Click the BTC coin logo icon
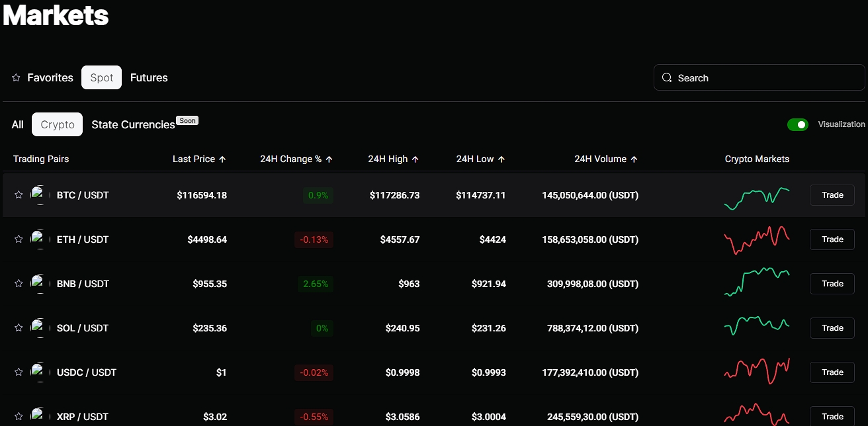Screen dimensions: 868x426 [x=40, y=195]
